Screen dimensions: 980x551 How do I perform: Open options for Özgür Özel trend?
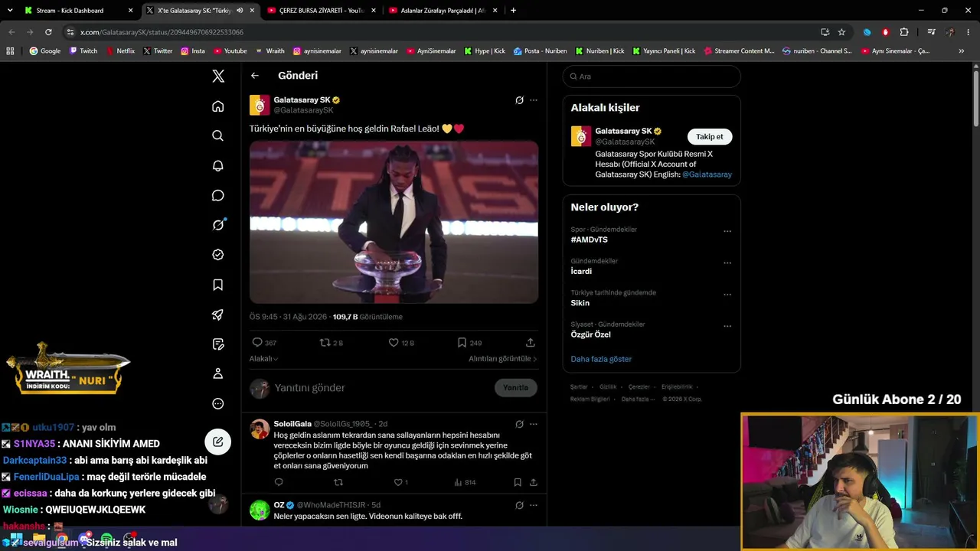(x=727, y=326)
